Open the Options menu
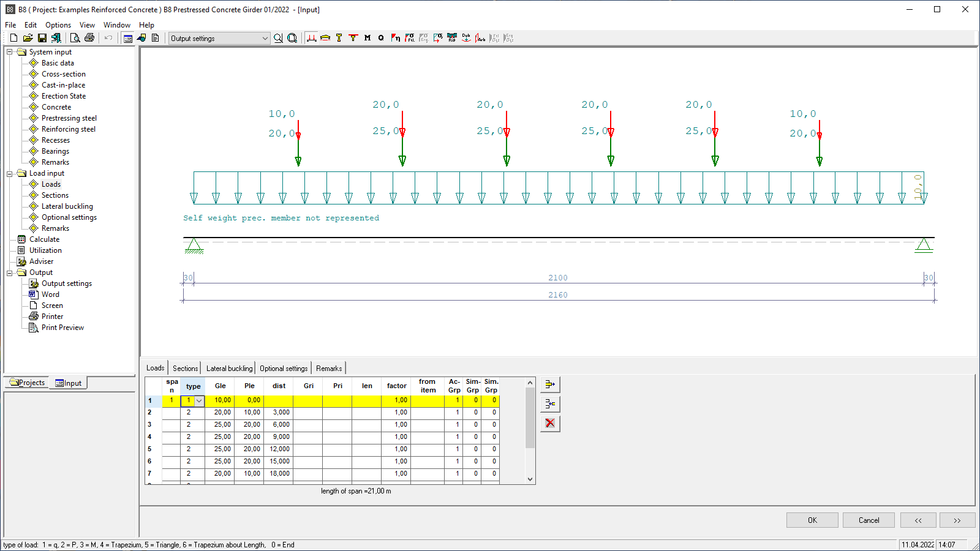The width and height of the screenshot is (980, 551). click(58, 25)
